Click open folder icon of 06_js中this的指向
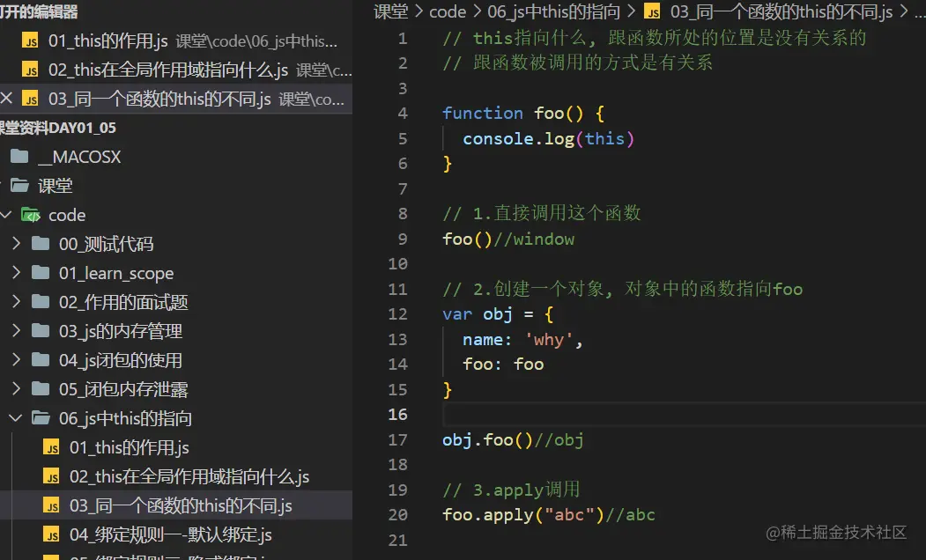This screenshot has height=560, width=926. click(x=41, y=418)
